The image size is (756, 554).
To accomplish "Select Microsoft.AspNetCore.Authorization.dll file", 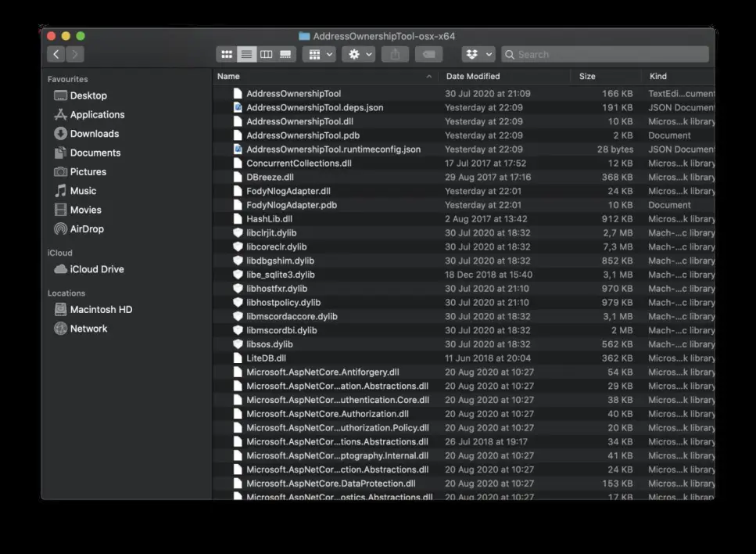I will pyautogui.click(x=328, y=414).
